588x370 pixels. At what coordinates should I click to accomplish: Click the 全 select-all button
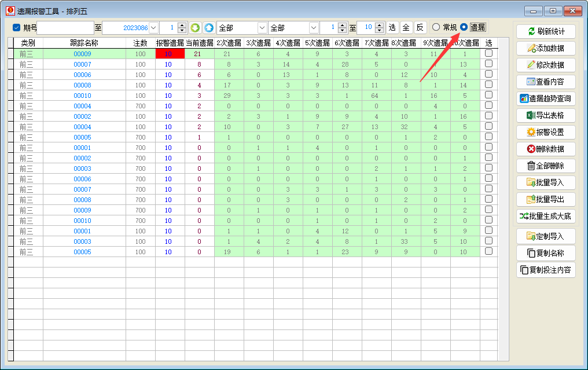(406, 28)
